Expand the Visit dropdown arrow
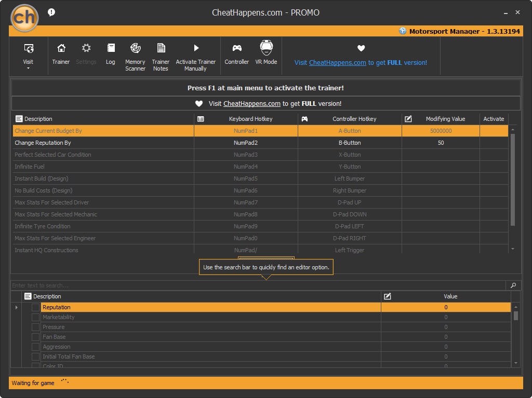This screenshot has height=398, width=532. pos(28,68)
